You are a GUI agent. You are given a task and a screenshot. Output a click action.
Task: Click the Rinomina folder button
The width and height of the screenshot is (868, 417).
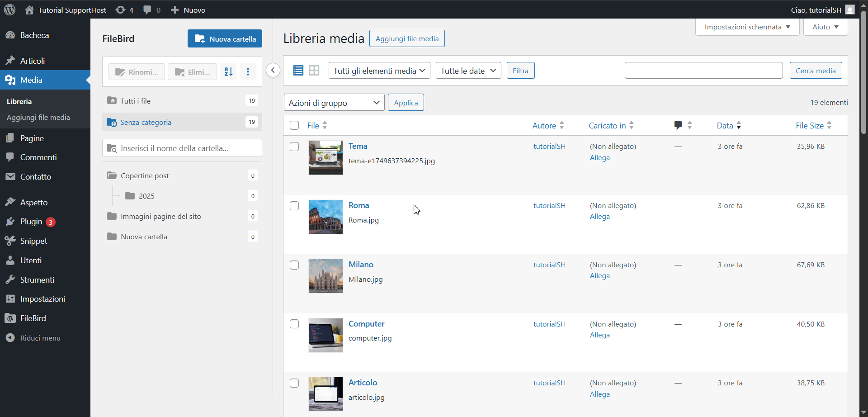[137, 72]
